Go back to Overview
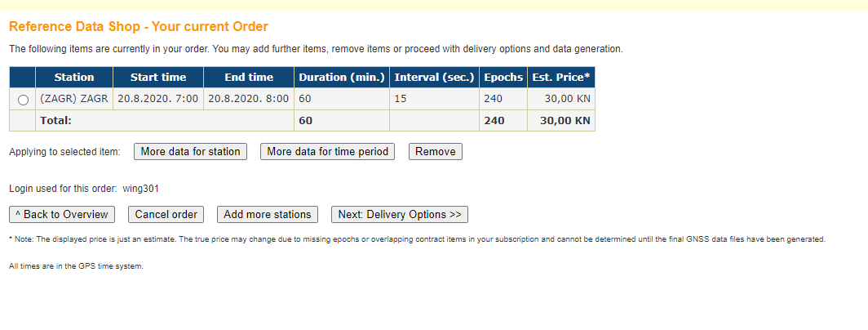Image resolution: width=868 pixels, height=330 pixels. tap(62, 215)
